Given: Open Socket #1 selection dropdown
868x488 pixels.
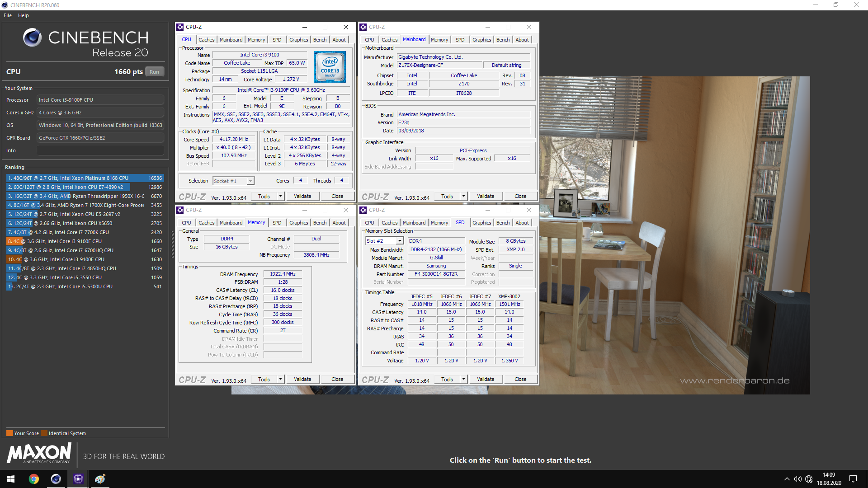Looking at the screenshot, I should coord(250,181).
